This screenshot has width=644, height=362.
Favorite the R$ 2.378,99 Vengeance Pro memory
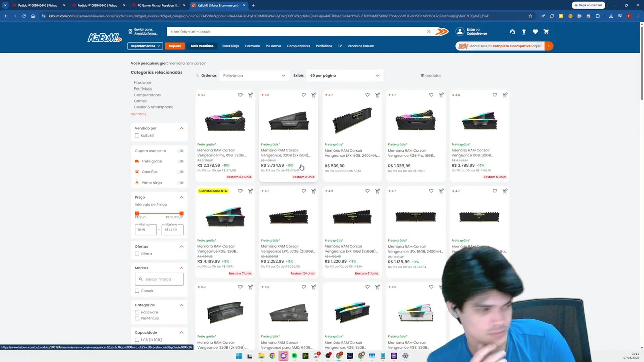pyautogui.click(x=240, y=95)
